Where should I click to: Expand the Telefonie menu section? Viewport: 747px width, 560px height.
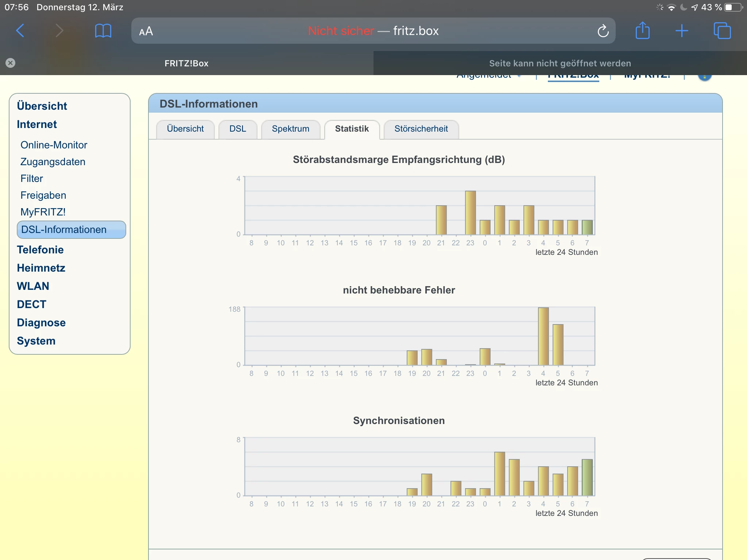pos(40,250)
